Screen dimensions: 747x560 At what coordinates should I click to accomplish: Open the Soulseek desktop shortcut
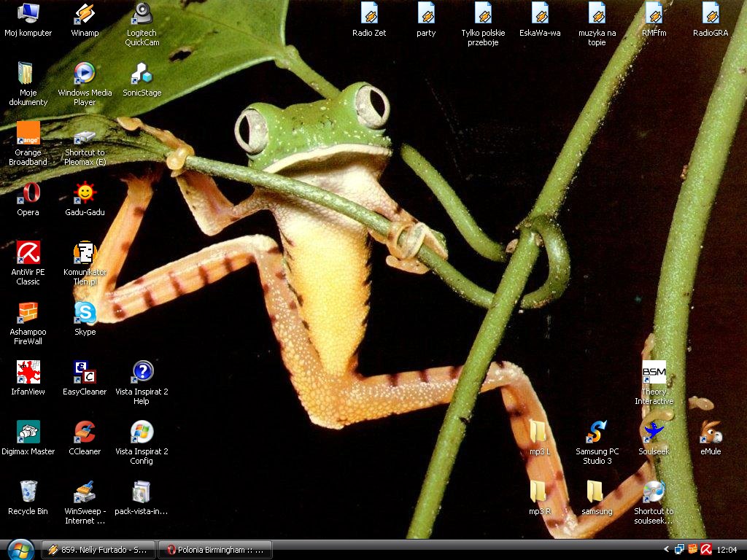coord(653,433)
